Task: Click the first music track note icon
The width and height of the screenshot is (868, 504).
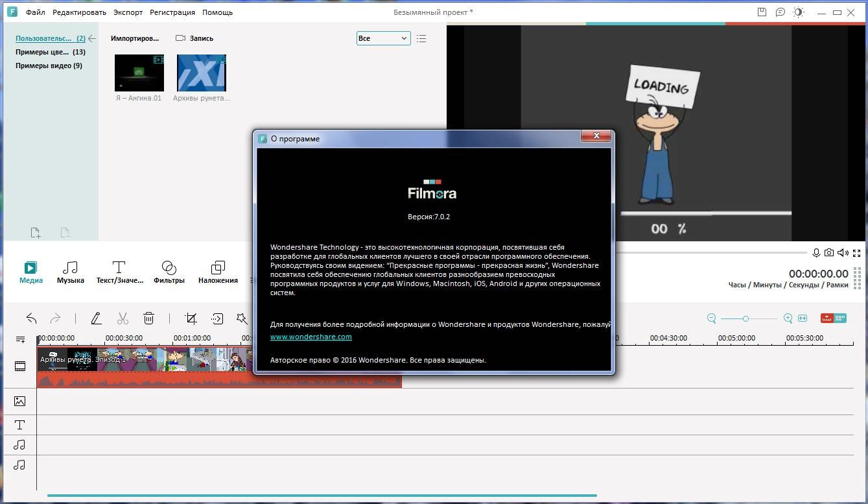Action: click(20, 445)
